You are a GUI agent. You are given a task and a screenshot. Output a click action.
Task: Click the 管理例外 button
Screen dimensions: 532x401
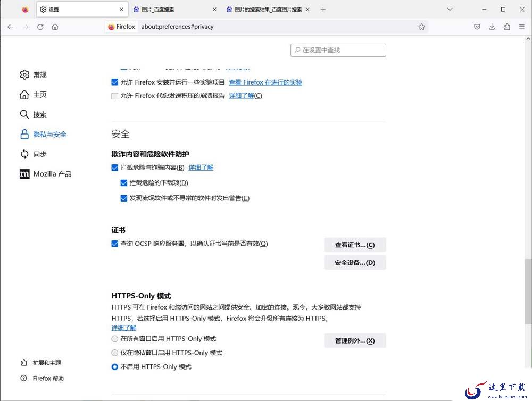click(x=355, y=341)
